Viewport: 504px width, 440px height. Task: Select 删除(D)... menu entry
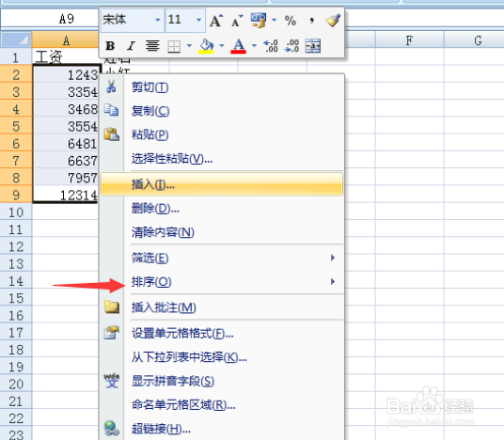point(222,209)
